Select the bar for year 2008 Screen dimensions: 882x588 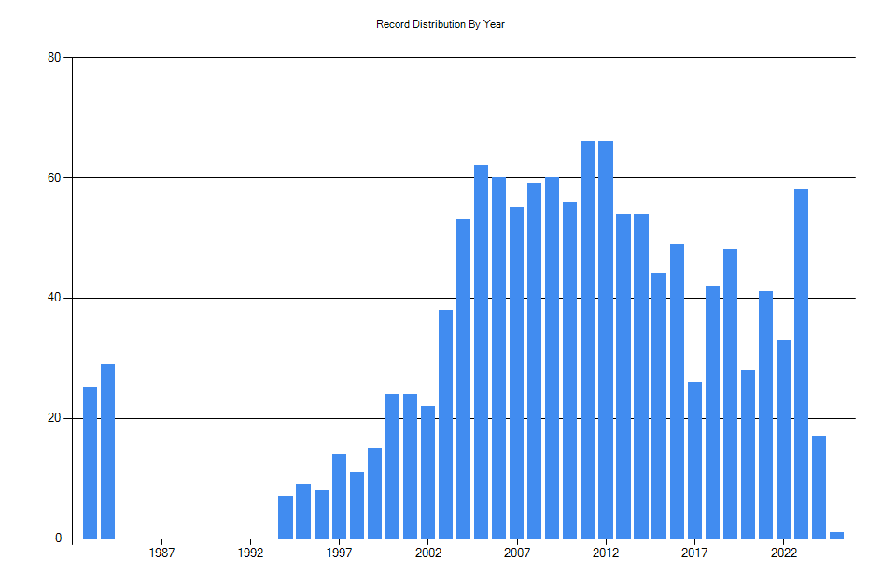[535, 360]
